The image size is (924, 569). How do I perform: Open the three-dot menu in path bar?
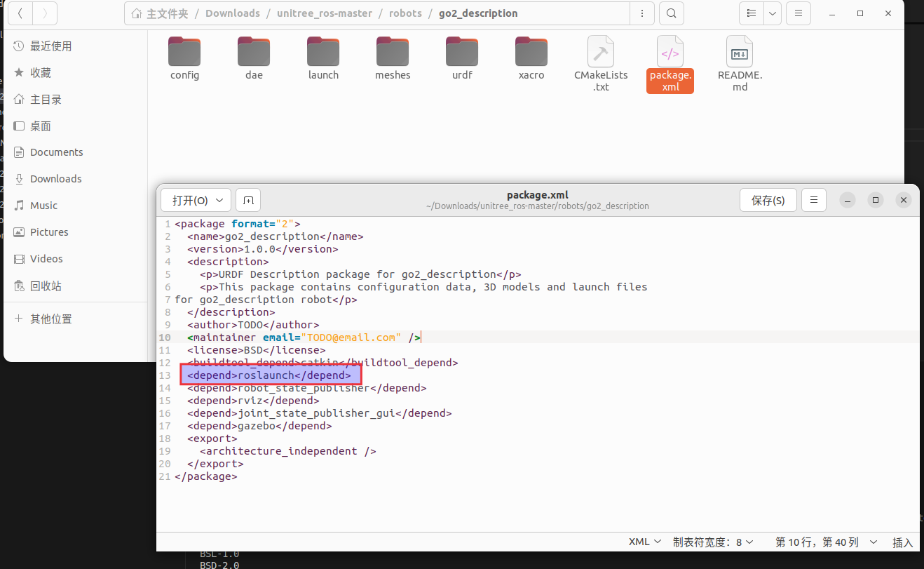642,13
